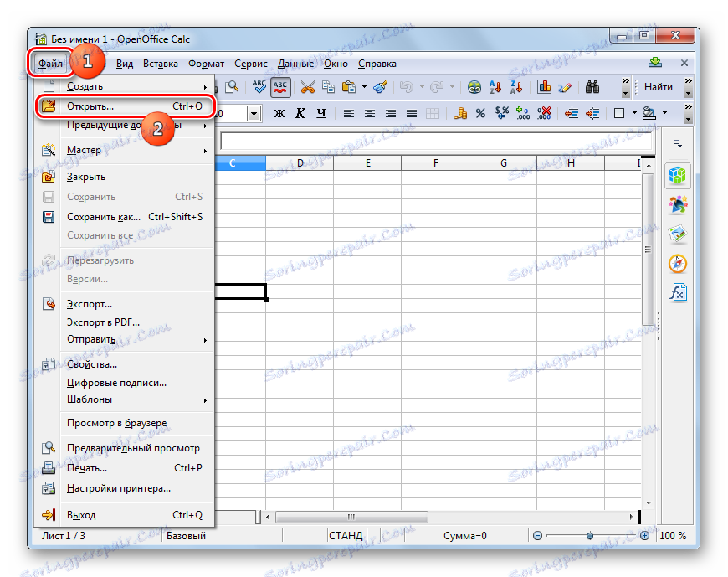Sort ascending with the A-Z icon

(495, 87)
